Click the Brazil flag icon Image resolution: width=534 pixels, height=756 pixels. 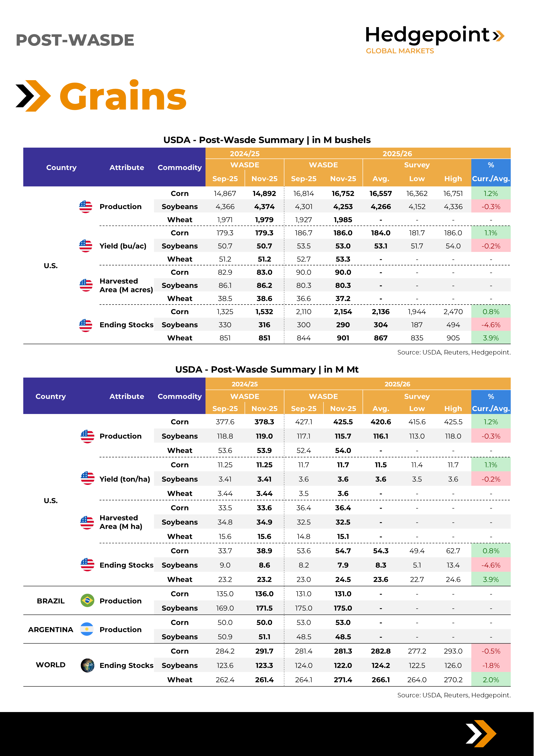87,601
